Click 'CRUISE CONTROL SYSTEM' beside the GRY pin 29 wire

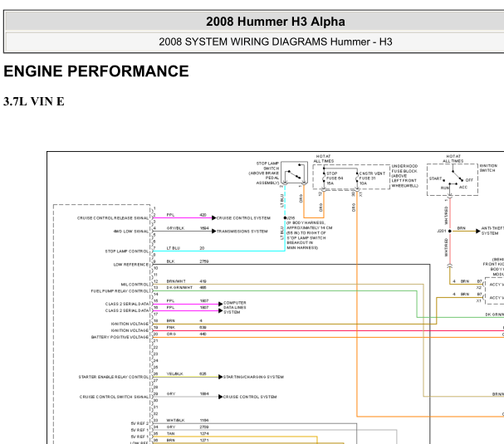(250, 397)
